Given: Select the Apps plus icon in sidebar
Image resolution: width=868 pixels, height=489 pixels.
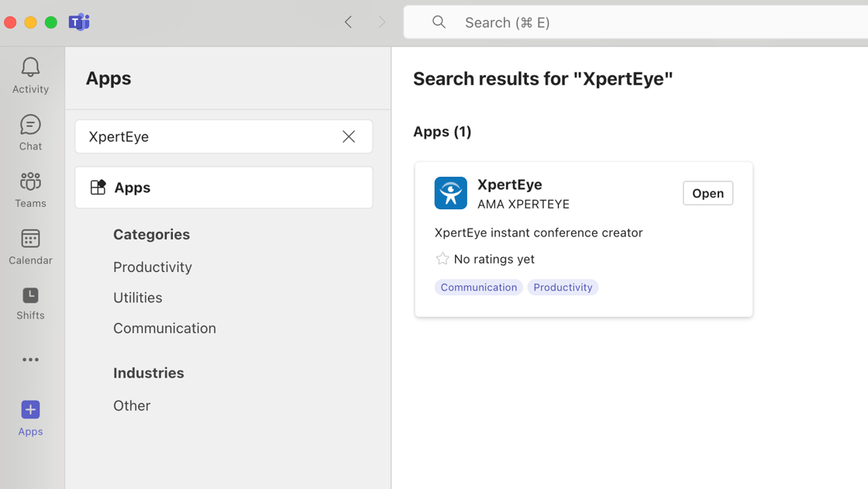Looking at the screenshot, I should click(30, 410).
